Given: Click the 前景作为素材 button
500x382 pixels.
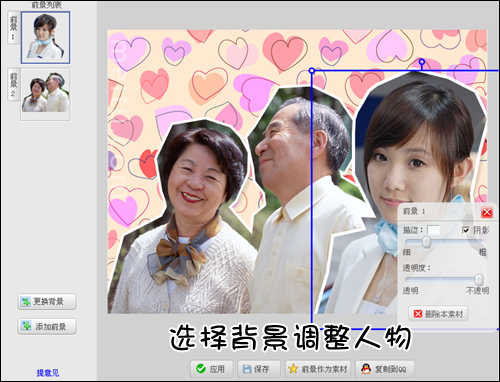Looking at the screenshot, I should pyautogui.click(x=318, y=369).
